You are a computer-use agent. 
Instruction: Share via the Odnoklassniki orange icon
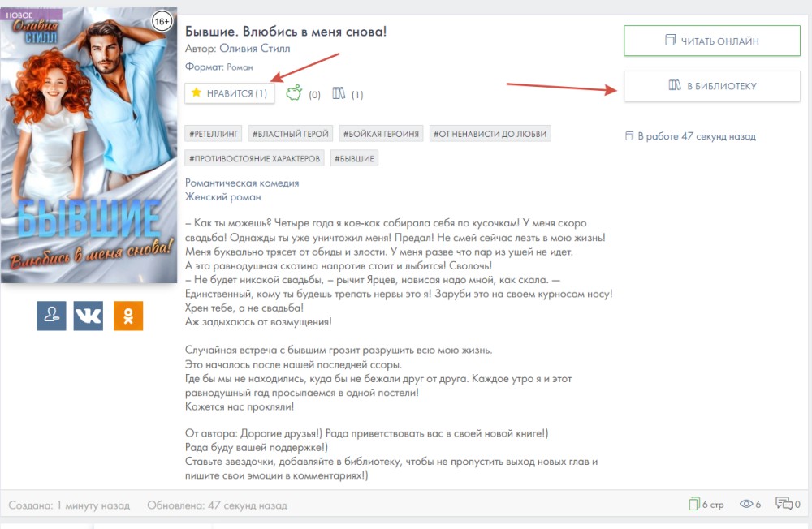(x=128, y=316)
